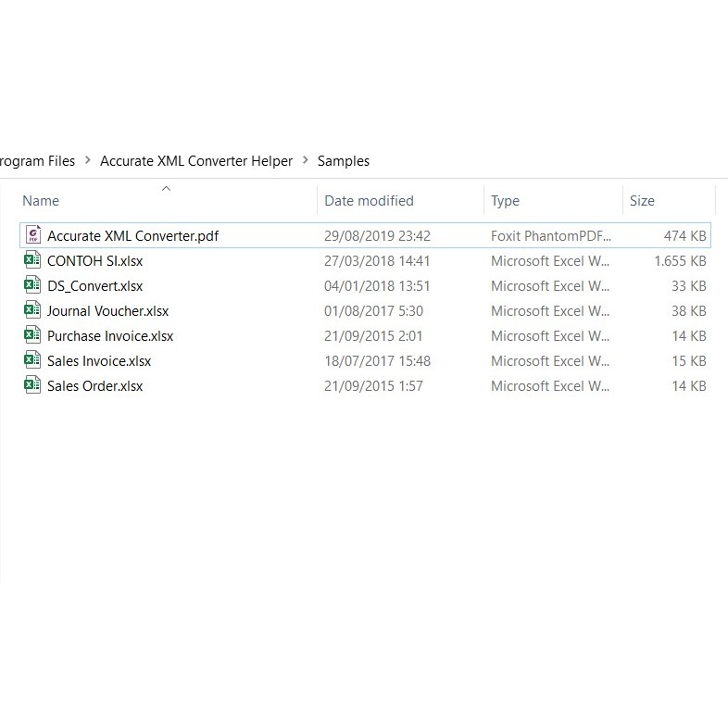This screenshot has width=728, height=728.
Task: Sort files by the Name column header
Action: tap(41, 201)
